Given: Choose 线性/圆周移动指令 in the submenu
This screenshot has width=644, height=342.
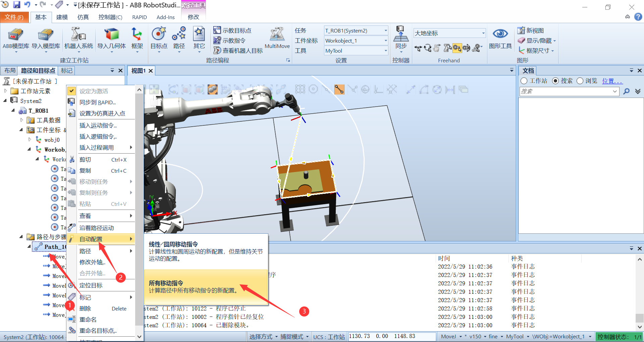Looking at the screenshot, I should tap(206, 251).
